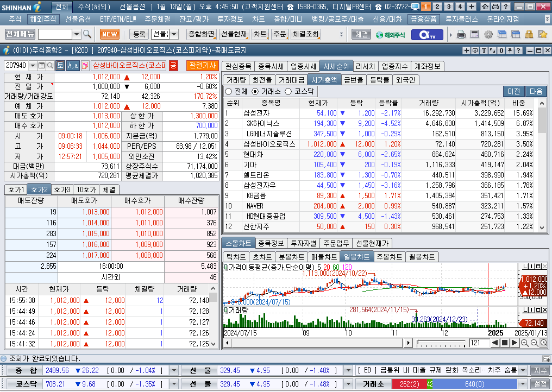The height and width of the screenshot is (392, 552).
Task: Open the top menu bar dropdown arrow at far right
Action: [x=547, y=20]
